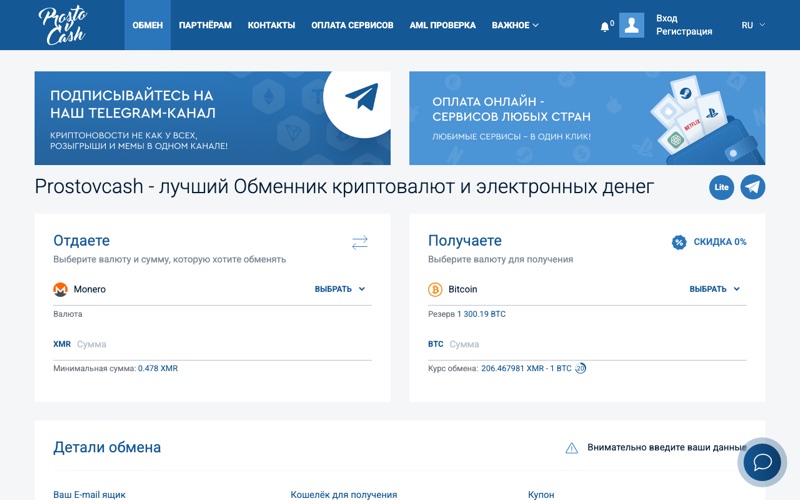Expand the ВАЖНОЕ dropdown menu
This screenshot has width=800, height=500.
[x=515, y=25]
